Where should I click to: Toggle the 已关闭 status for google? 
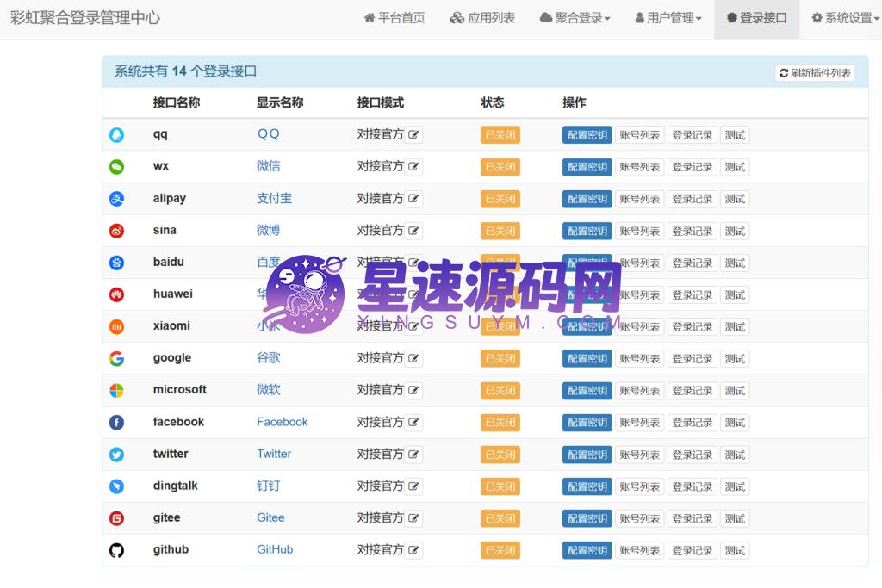(500, 359)
